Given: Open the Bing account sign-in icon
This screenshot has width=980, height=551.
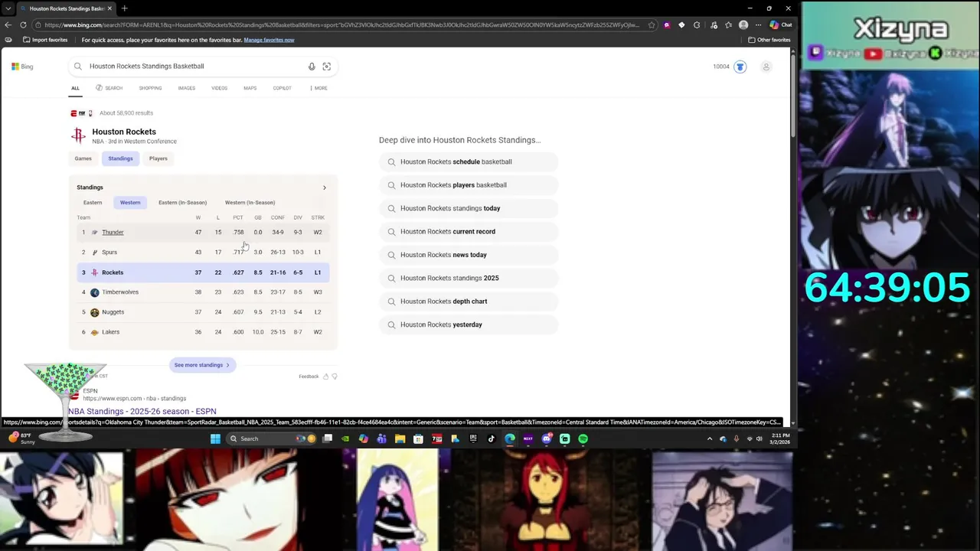Looking at the screenshot, I should (x=766, y=67).
